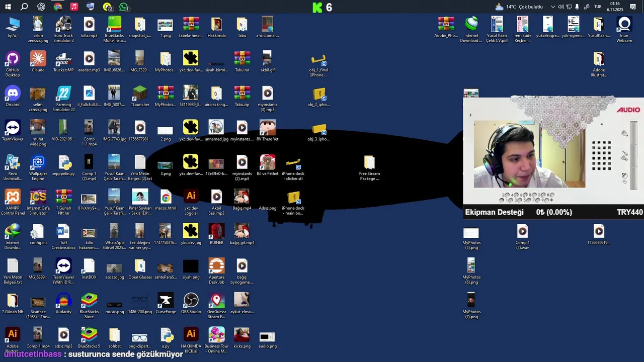The image size is (644, 362).
Task: Click the webcam overlay video
Action: coord(530,154)
